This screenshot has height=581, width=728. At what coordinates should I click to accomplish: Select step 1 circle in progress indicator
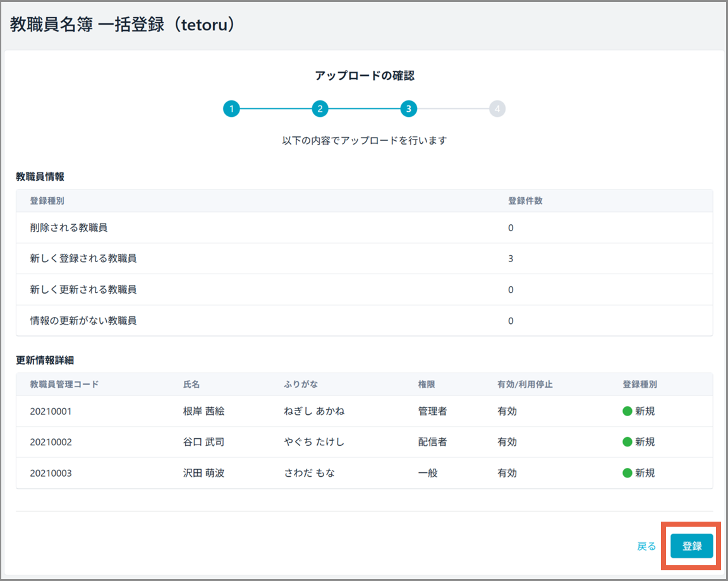point(231,109)
